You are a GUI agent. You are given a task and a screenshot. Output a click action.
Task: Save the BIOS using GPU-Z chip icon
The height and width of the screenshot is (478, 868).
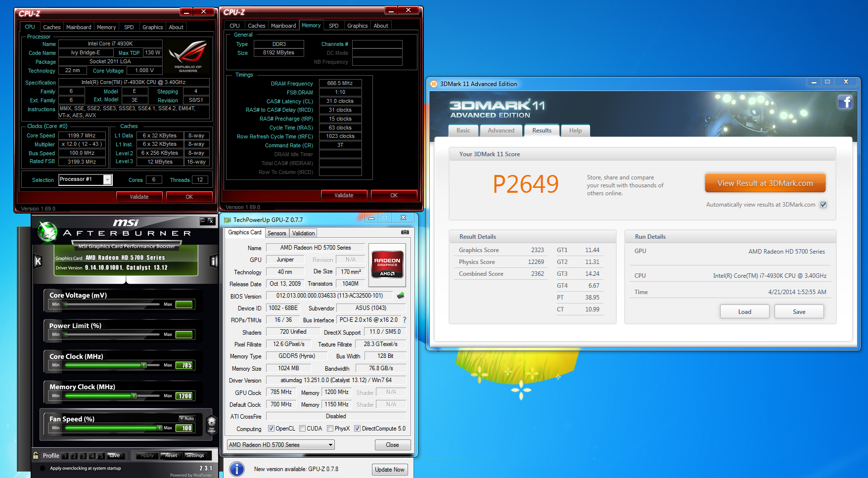click(401, 296)
